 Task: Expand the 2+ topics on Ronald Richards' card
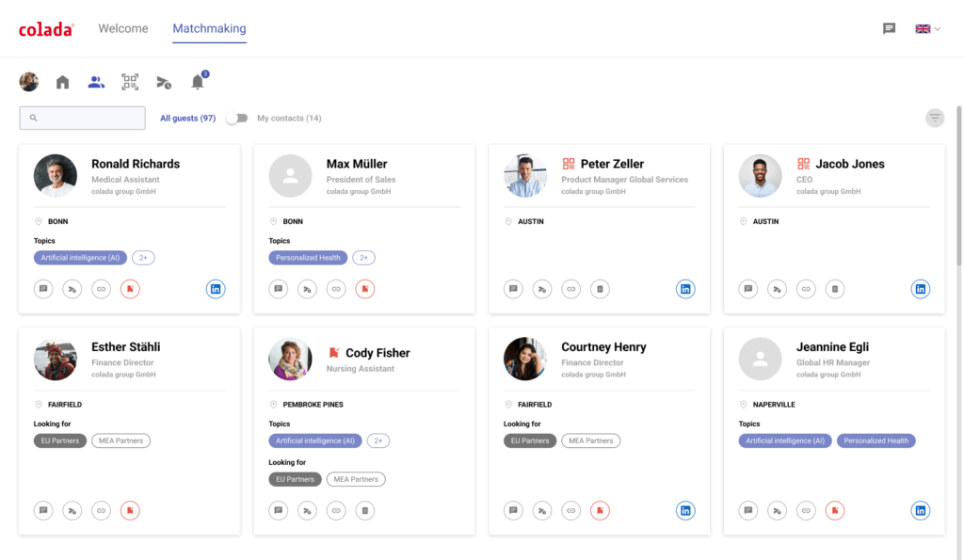(143, 257)
